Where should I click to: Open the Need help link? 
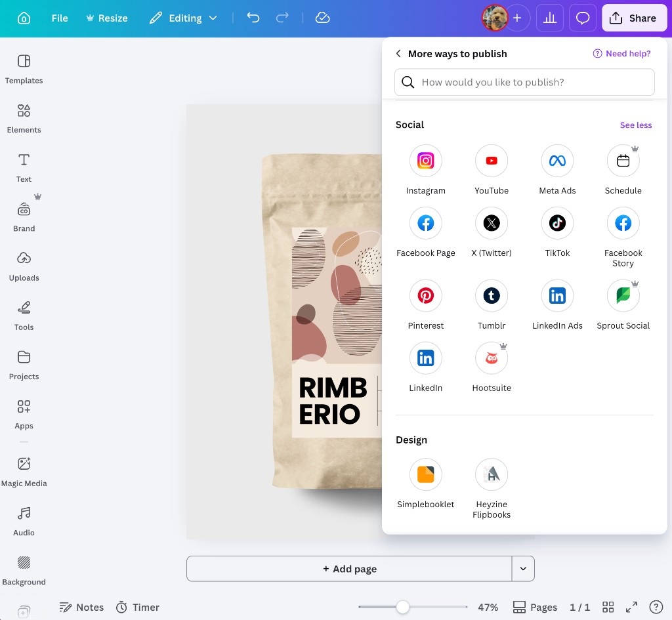(621, 53)
